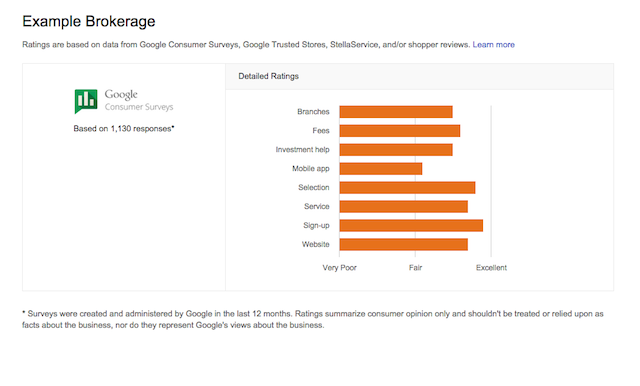The height and width of the screenshot is (386, 640).
Task: Click the 'Fair' axis label
Action: [416, 268]
